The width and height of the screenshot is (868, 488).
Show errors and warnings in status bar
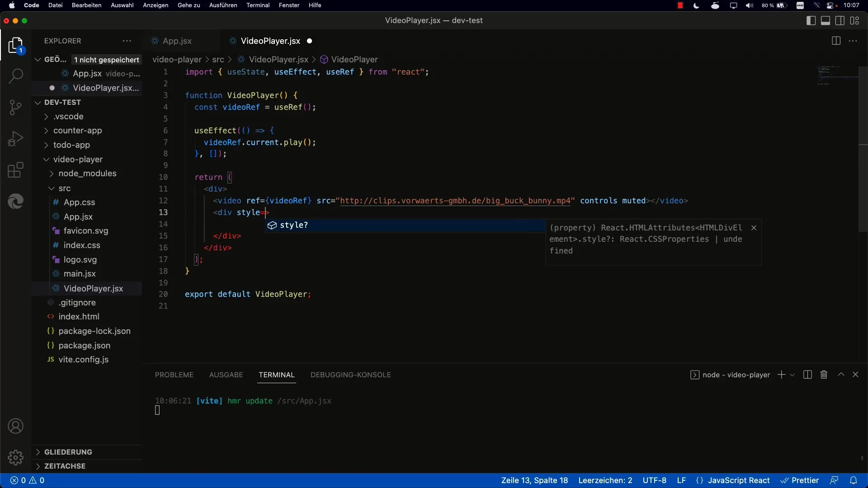click(27, 480)
